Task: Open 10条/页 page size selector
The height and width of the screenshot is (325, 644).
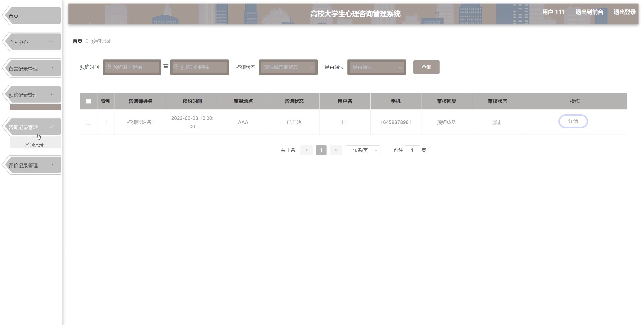Action: [x=363, y=150]
